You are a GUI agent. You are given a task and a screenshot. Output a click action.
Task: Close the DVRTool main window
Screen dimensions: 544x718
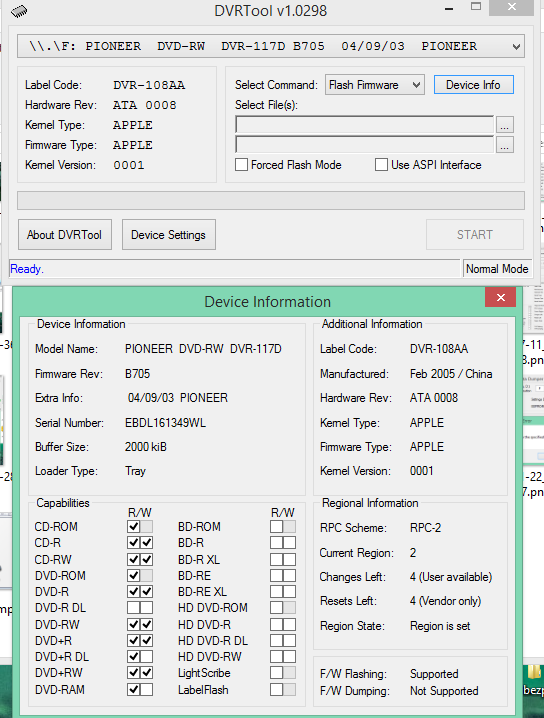click(511, 7)
